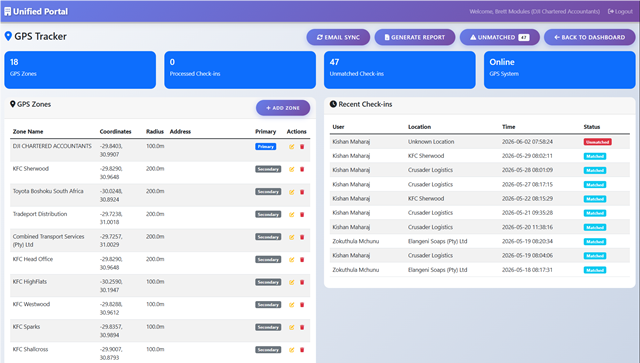
Task: Click the Matched badge for 2026-05-28 08:01:09
Action: click(x=595, y=170)
